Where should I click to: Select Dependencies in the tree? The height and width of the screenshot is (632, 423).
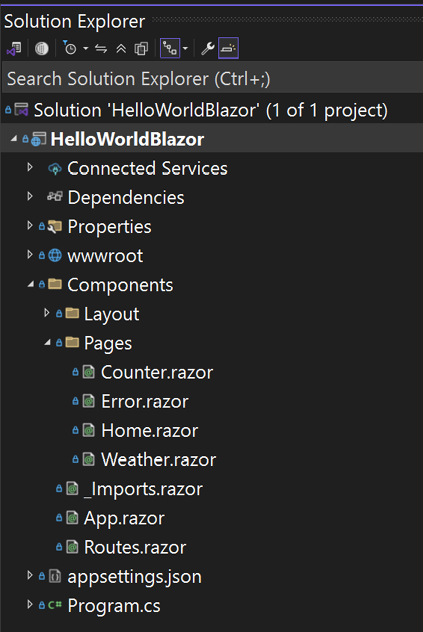pyautogui.click(x=126, y=198)
